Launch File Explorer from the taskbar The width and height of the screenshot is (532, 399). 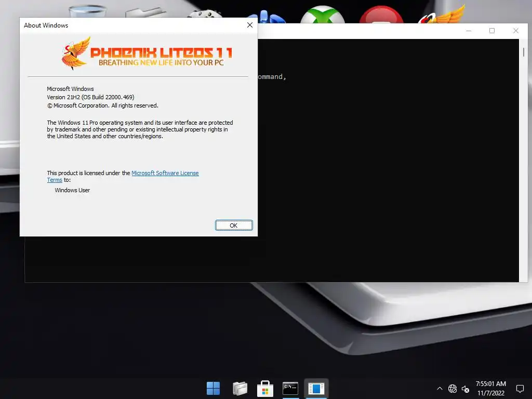tap(240, 388)
